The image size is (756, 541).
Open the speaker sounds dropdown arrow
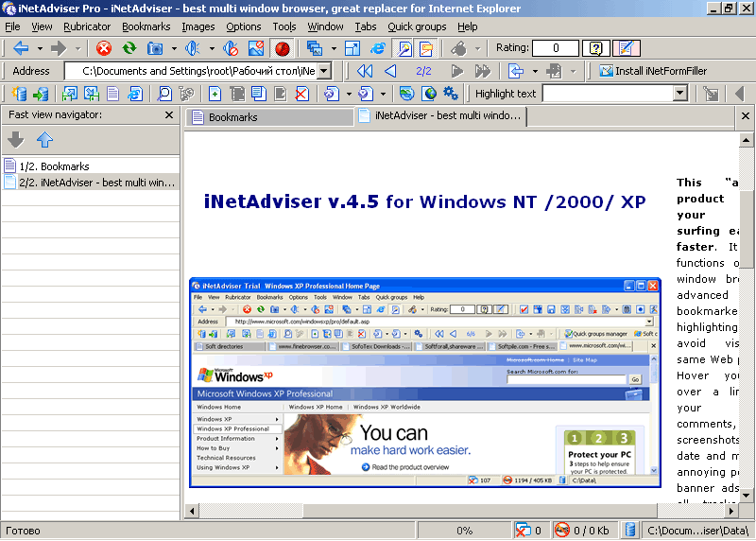coord(212,49)
